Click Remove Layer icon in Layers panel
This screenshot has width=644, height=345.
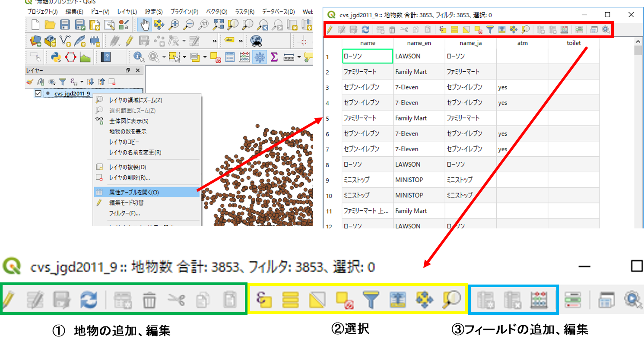[112, 81]
